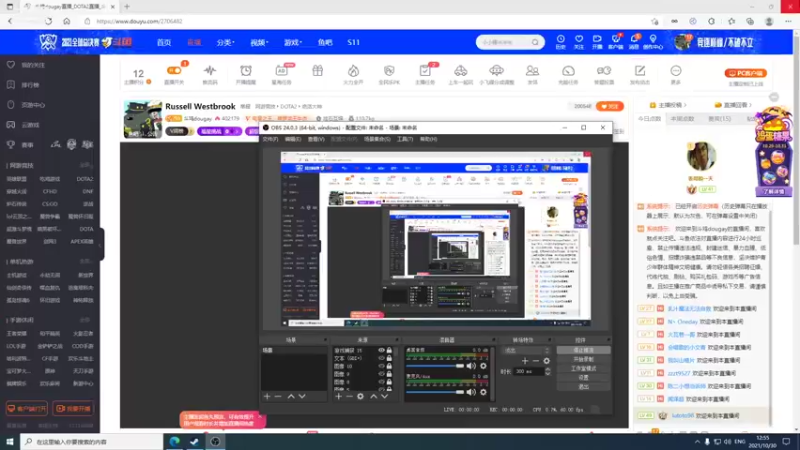This screenshot has height=450, width=800.
Task: Open the follow heart icon in header
Action: [579, 39]
